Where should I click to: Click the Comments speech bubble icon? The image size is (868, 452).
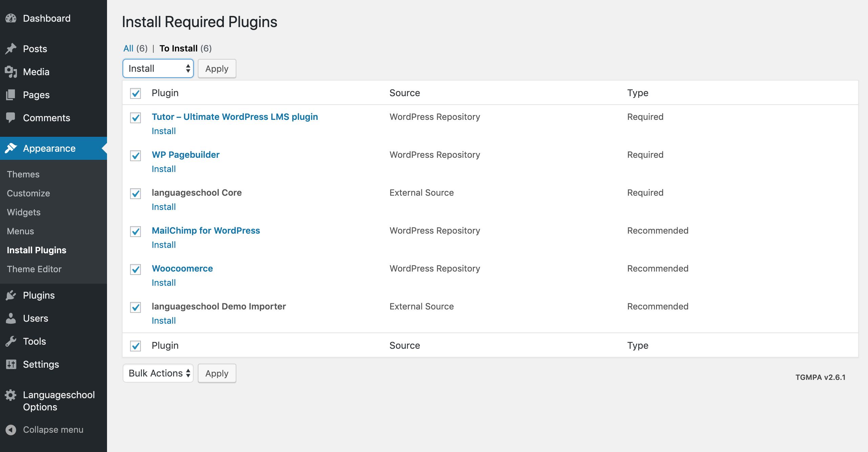point(11,118)
